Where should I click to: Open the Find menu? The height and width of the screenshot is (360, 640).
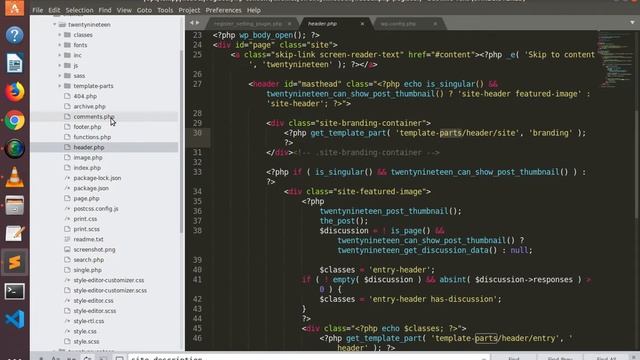click(x=105, y=10)
